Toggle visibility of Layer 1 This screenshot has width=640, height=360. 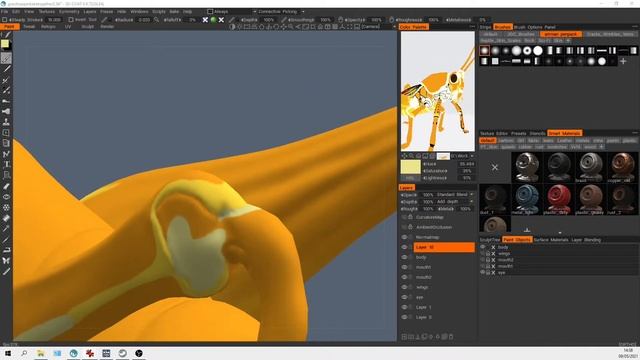(404, 307)
